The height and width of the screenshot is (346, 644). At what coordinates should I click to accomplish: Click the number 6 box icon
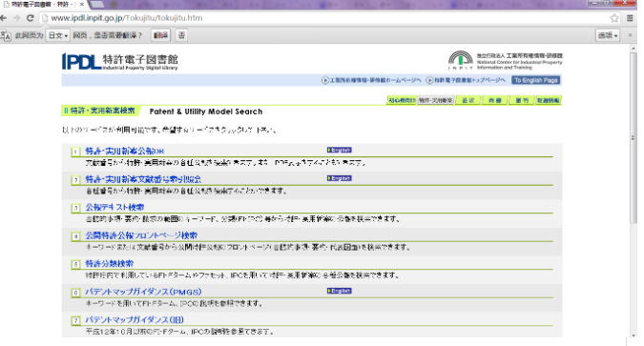[x=75, y=293]
